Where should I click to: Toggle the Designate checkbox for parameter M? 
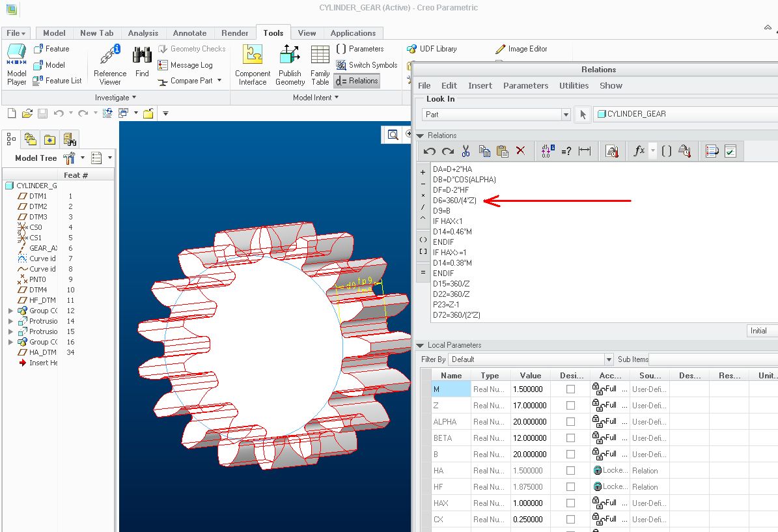pyautogui.click(x=570, y=389)
